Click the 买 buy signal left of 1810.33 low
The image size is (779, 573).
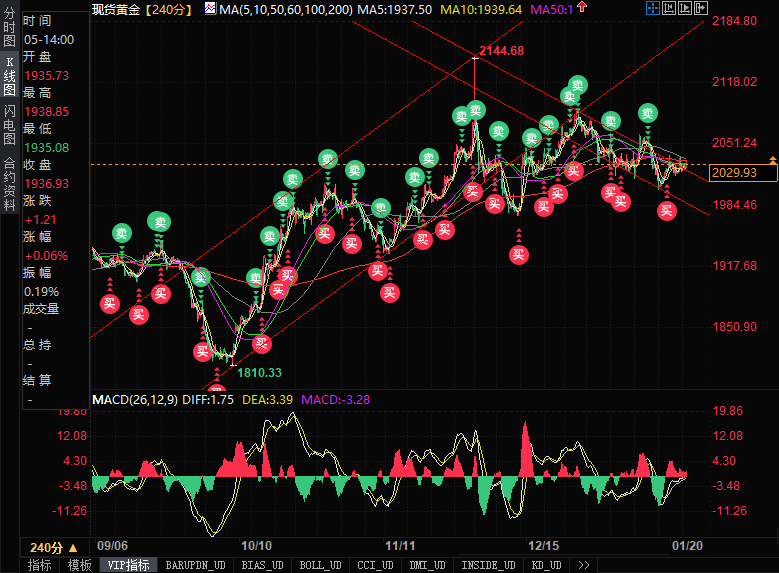pos(202,351)
